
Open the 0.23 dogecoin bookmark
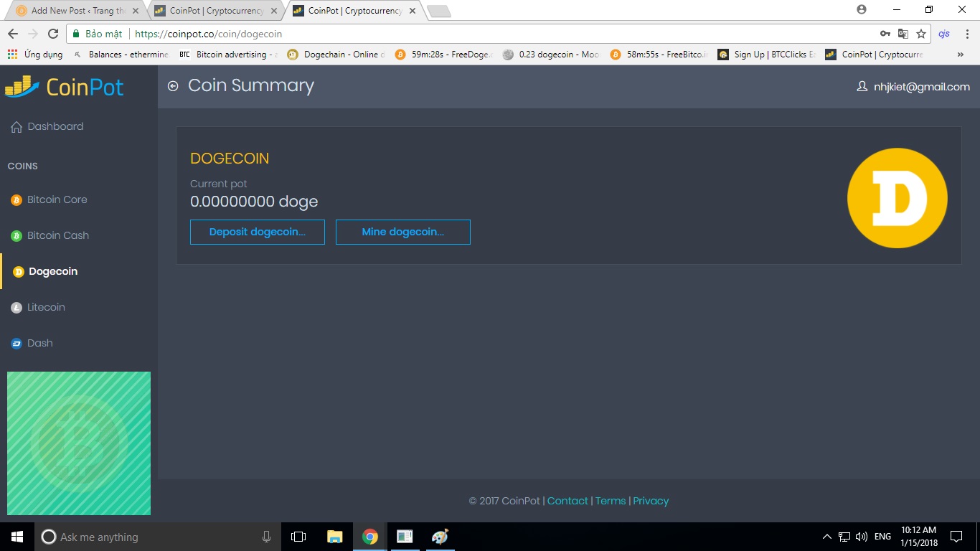(552, 55)
